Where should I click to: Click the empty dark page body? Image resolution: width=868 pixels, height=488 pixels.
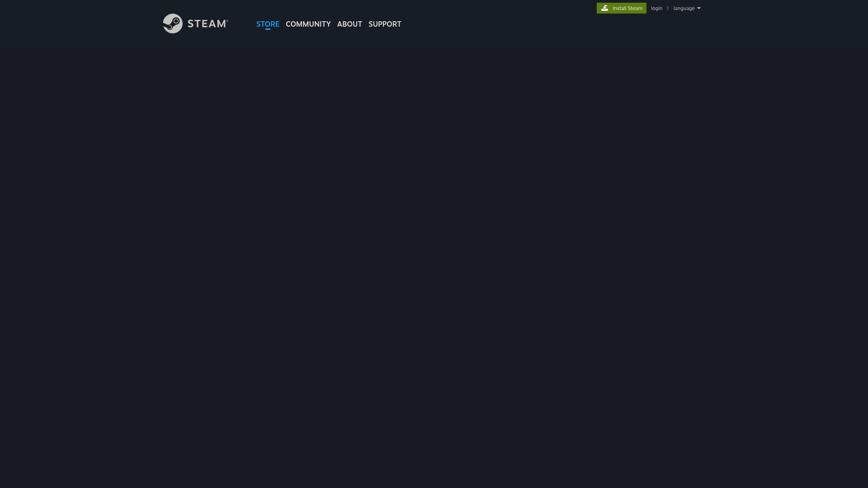pos(434,262)
